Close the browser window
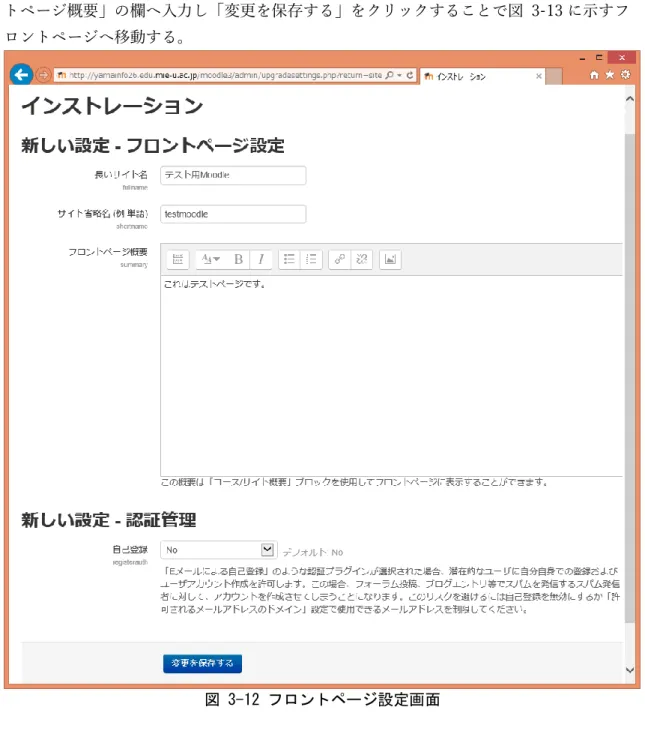The width and height of the screenshot is (645, 755). 622,57
